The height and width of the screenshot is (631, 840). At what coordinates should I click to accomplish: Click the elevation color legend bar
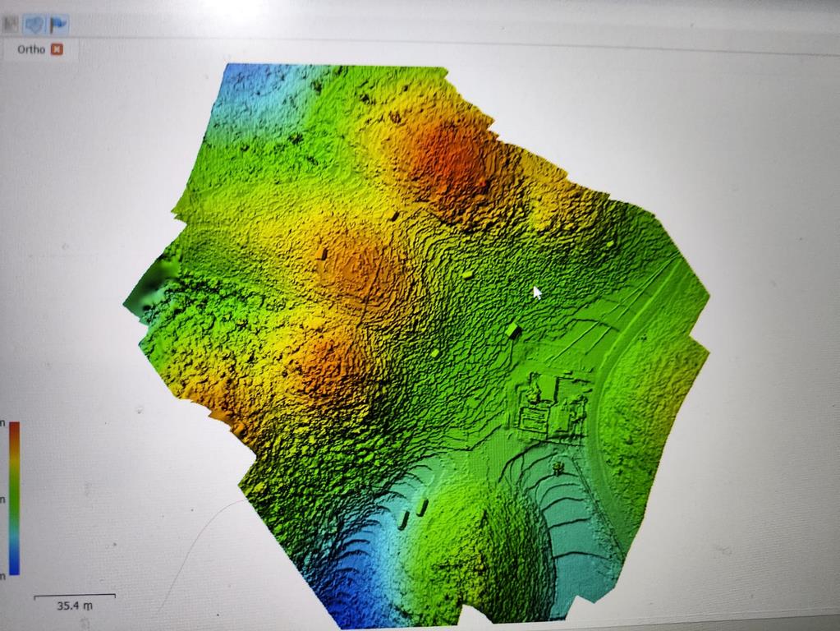[14, 498]
